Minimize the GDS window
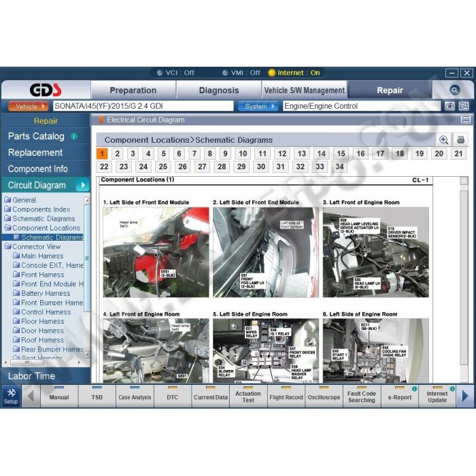The image size is (476, 476). [452, 73]
